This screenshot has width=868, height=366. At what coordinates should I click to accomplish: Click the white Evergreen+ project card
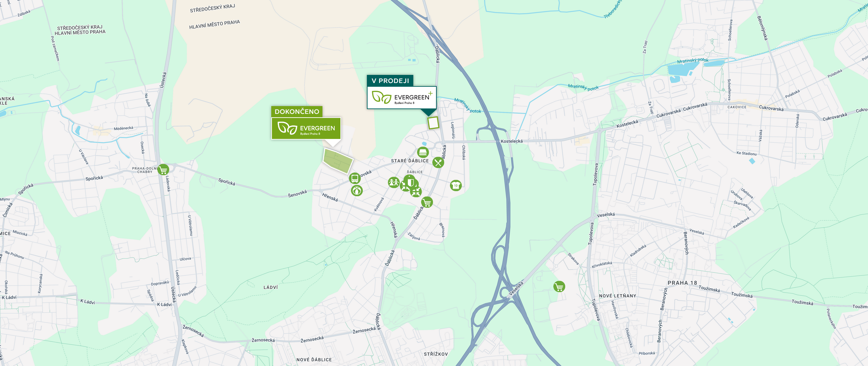click(x=402, y=98)
